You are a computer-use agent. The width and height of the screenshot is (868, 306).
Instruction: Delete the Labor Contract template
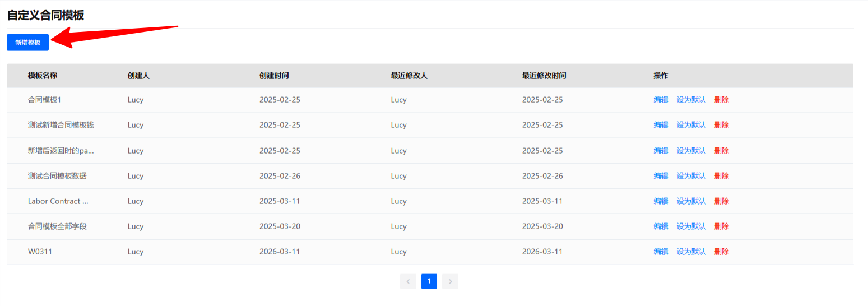(722, 201)
